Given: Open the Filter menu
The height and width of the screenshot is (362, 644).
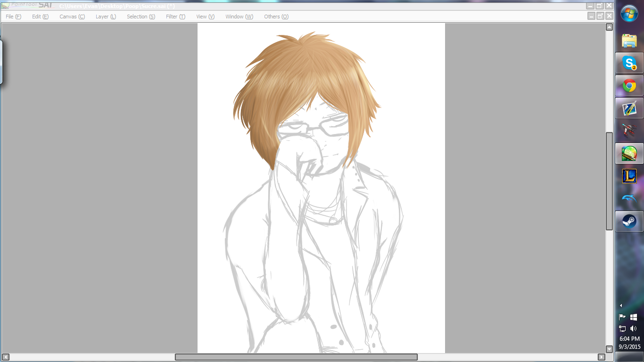Looking at the screenshot, I should pyautogui.click(x=175, y=17).
